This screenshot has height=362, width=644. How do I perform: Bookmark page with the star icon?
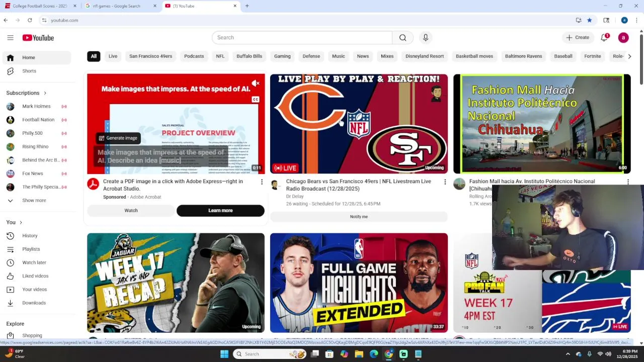tap(589, 20)
